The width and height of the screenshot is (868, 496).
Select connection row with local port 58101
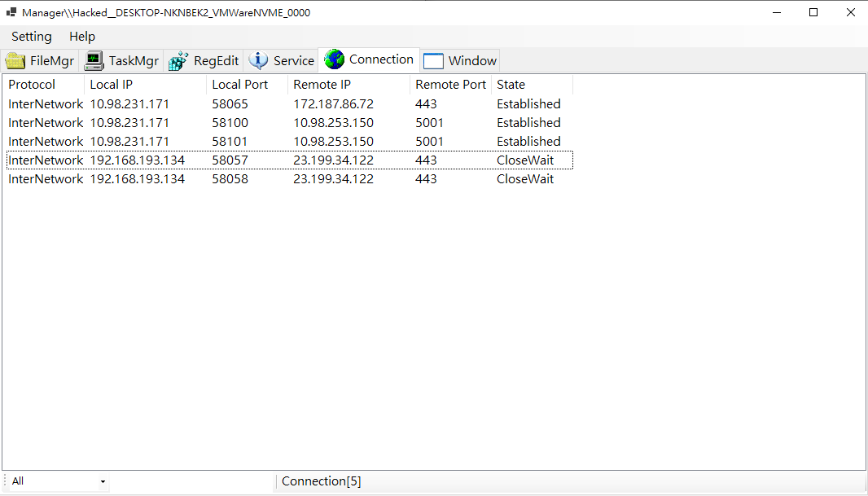(x=230, y=142)
